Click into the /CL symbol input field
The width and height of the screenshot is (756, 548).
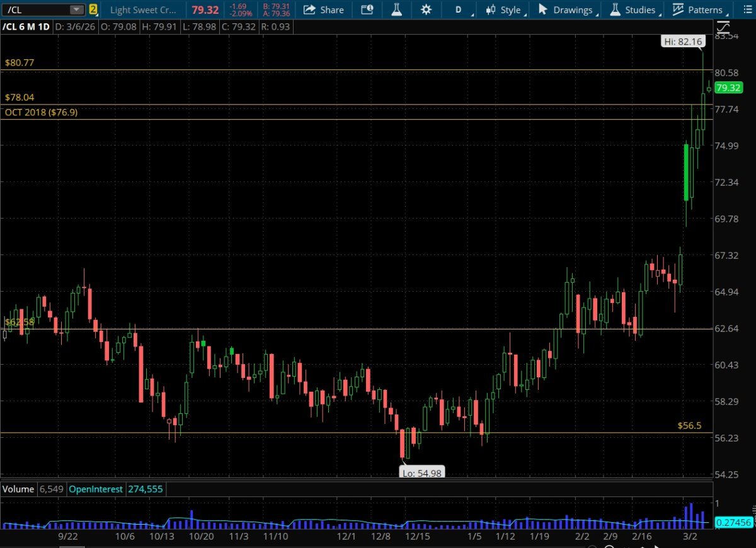tap(35, 9)
